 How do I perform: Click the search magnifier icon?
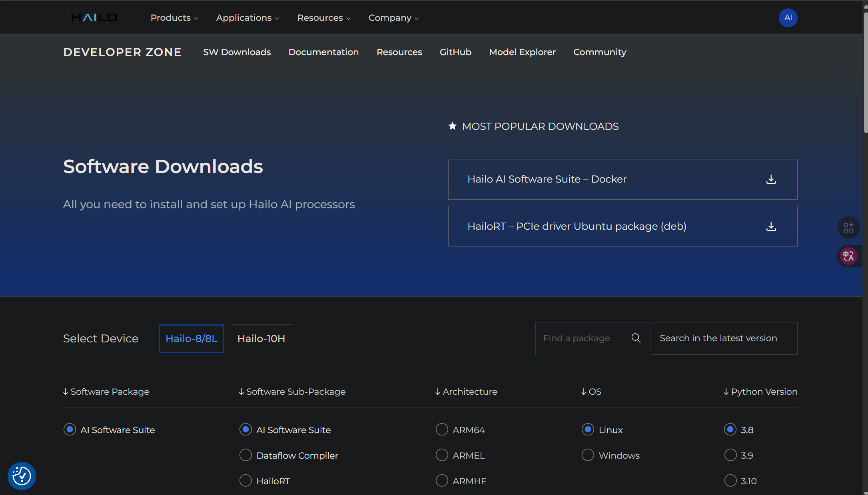click(x=636, y=338)
